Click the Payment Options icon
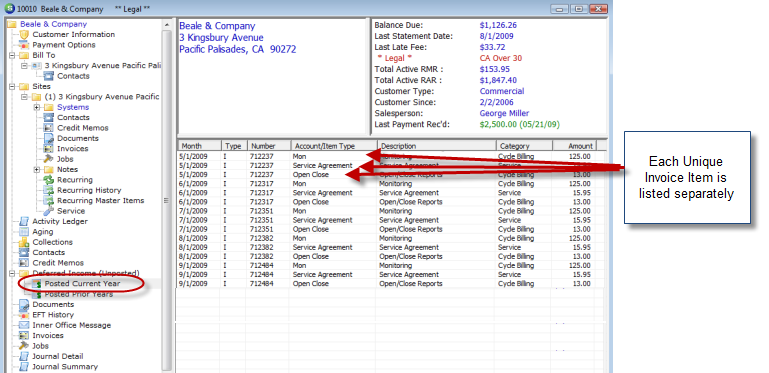 (x=24, y=45)
